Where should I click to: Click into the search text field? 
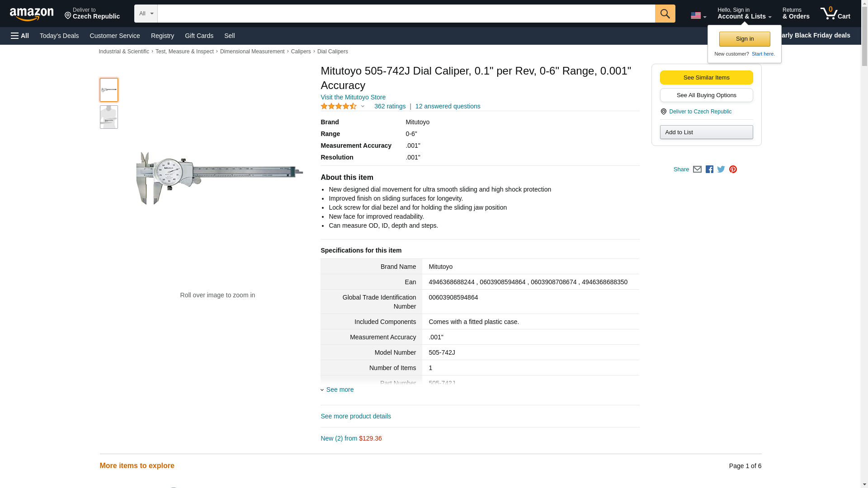406,14
